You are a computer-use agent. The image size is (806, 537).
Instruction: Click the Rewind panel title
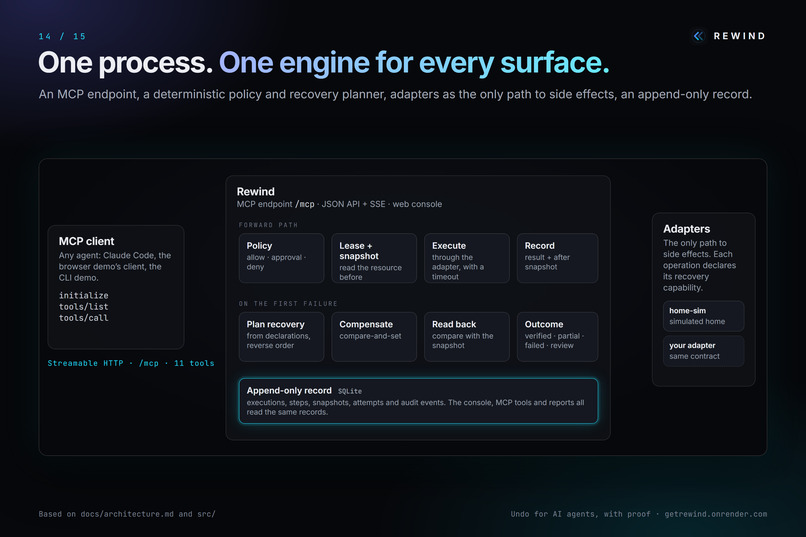(255, 192)
